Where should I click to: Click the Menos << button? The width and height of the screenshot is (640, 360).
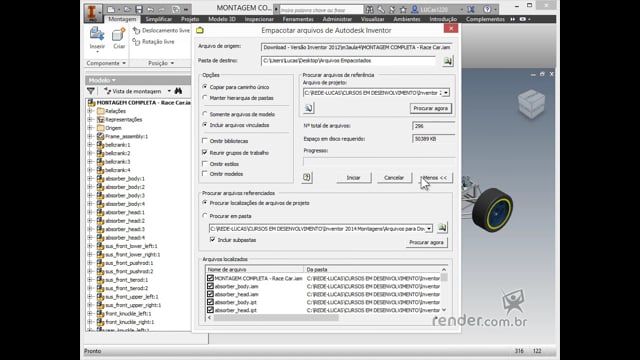pyautogui.click(x=436, y=178)
